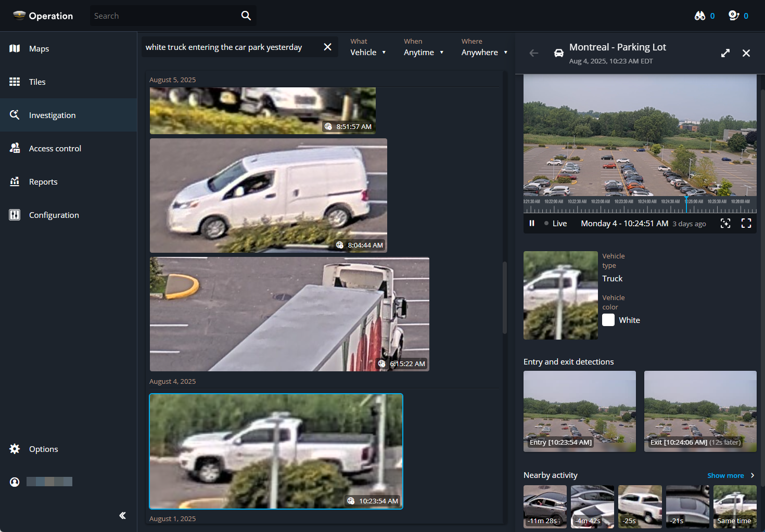Open the Maps panel
The height and width of the screenshot is (532, 765).
(x=39, y=48)
